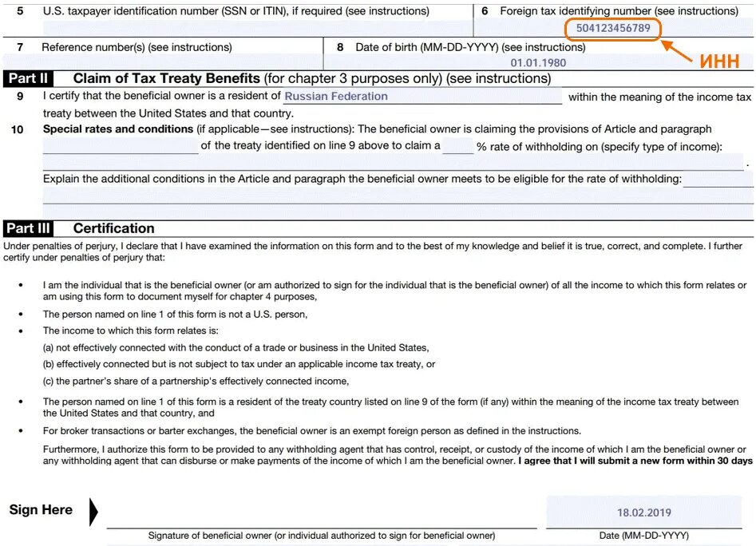Click the 'Under penalties of perjury' paragraph
This screenshot has width=756, height=546.
(373, 251)
